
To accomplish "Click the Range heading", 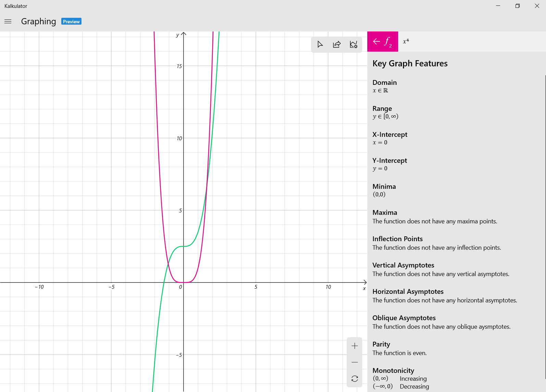I will [382, 108].
